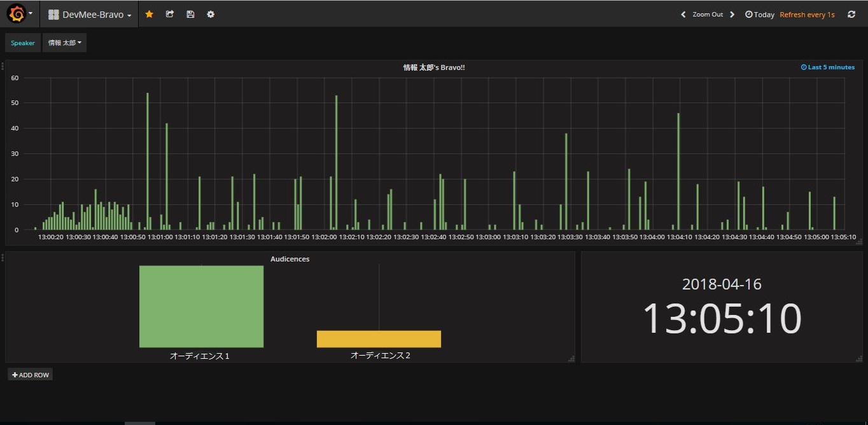Open the first row's side menu handle
This screenshot has height=425, width=868.
point(3,66)
